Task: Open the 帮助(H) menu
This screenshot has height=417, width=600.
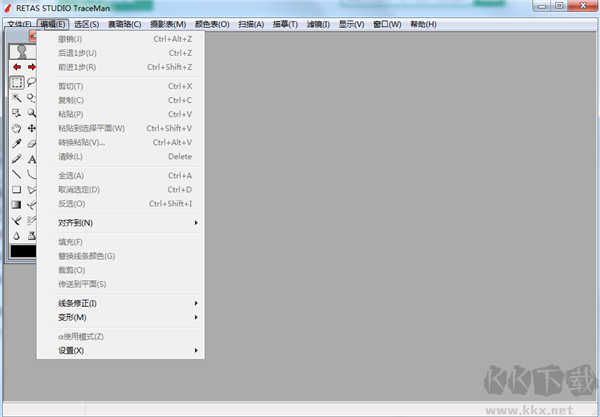Action: (x=423, y=24)
